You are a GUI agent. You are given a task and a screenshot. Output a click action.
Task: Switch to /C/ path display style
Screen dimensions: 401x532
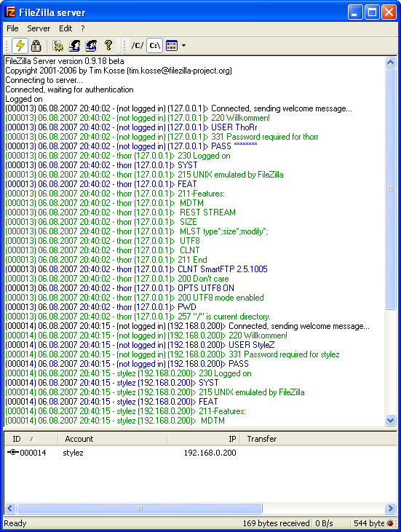pyautogui.click(x=138, y=45)
